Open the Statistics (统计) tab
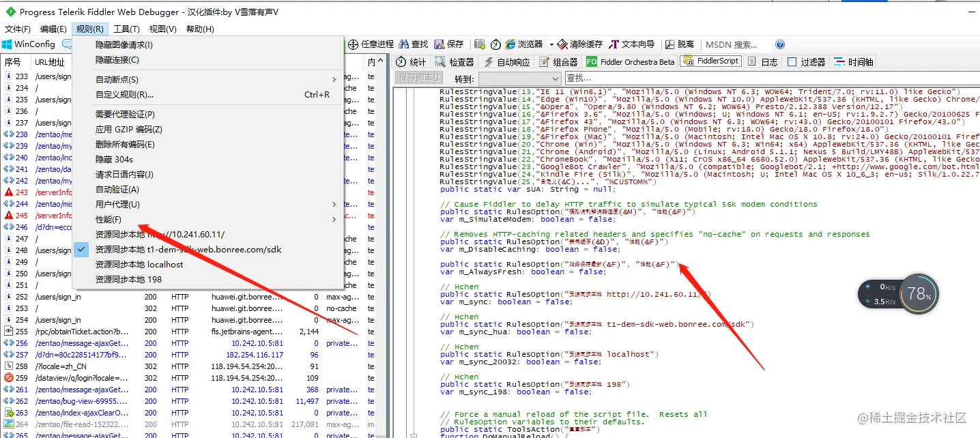 tap(411, 62)
